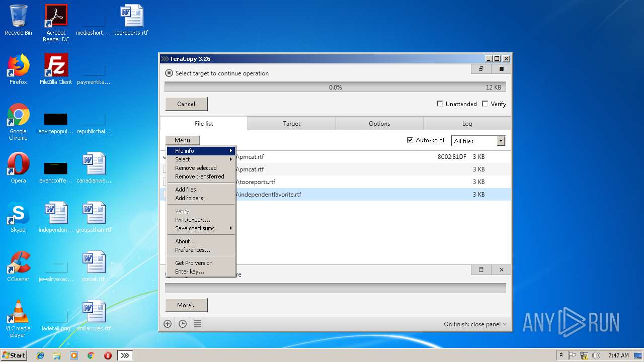Screen dimensions: 644x362
Task: Open Acrobat Reader DC desktop icon
Action: click(x=56, y=23)
